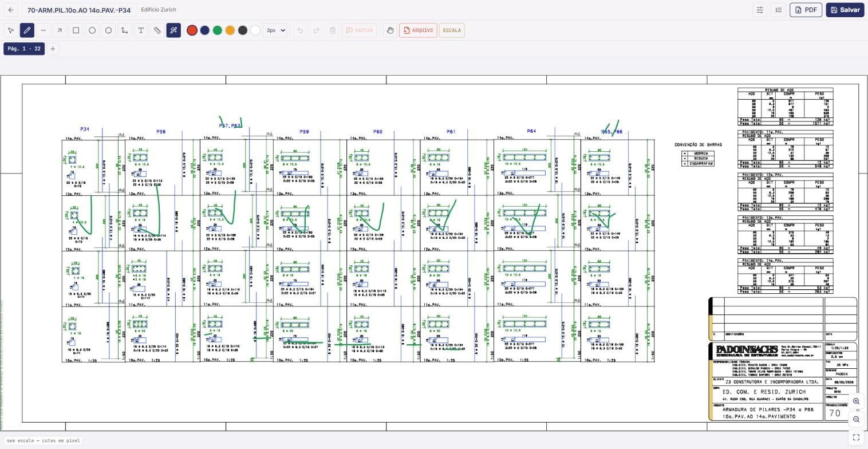Go back using the arrow beside the title
Viewport: 868px width, 449px height.
click(11, 10)
